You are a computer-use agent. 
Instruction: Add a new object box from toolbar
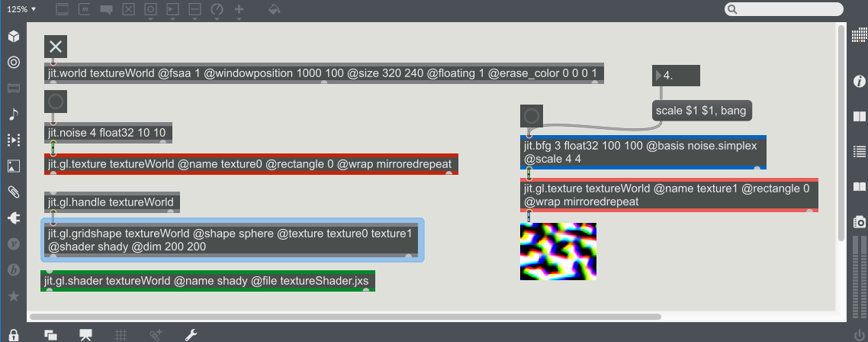[x=63, y=9]
